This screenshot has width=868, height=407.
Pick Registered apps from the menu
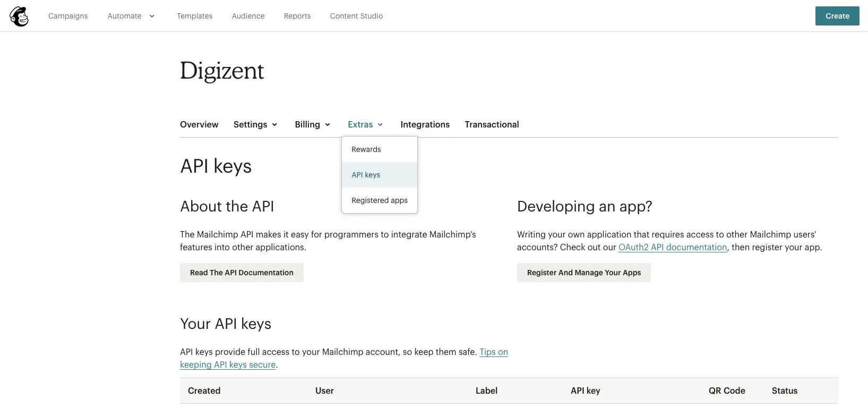click(380, 200)
